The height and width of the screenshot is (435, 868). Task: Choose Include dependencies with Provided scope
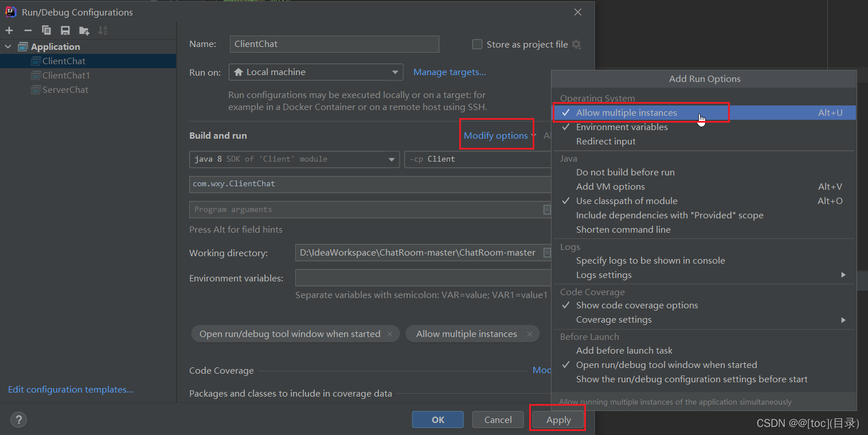click(704, 215)
